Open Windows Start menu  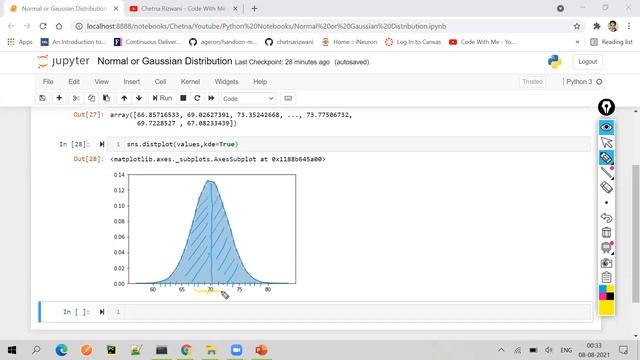[12, 350]
